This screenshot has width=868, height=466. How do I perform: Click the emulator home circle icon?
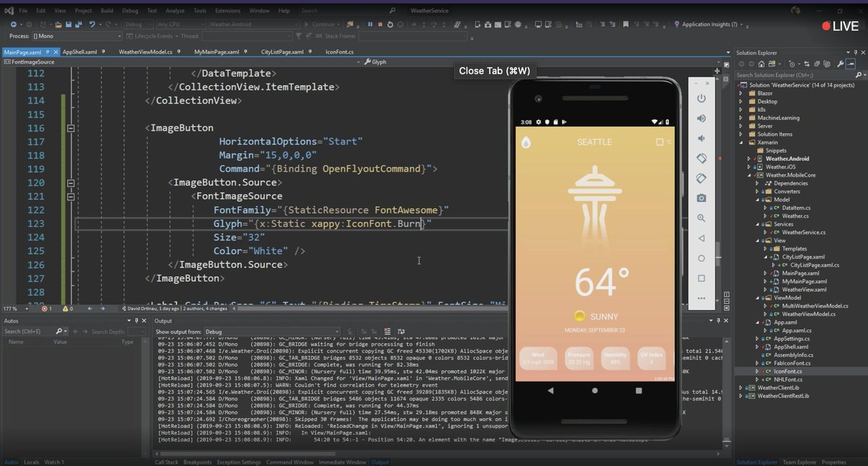click(701, 258)
